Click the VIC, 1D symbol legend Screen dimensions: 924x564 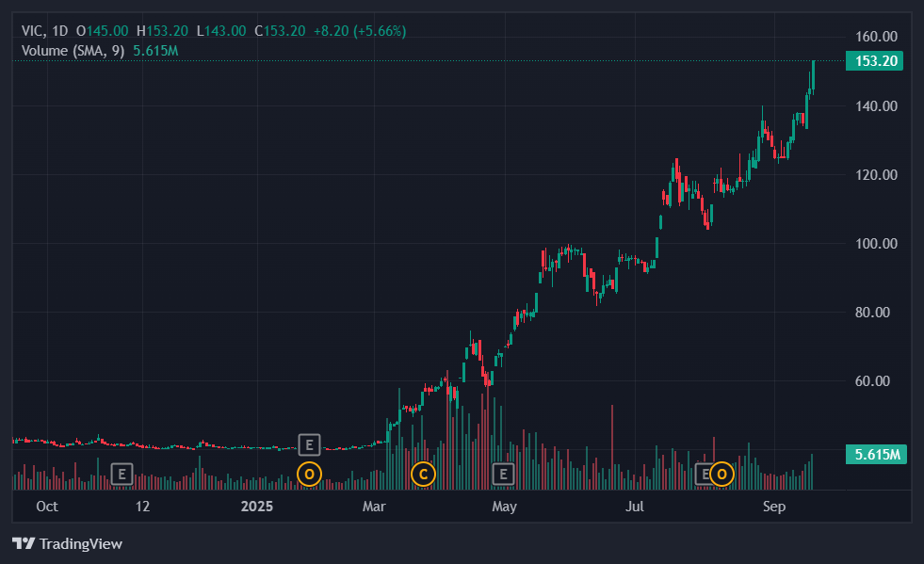pos(45,31)
